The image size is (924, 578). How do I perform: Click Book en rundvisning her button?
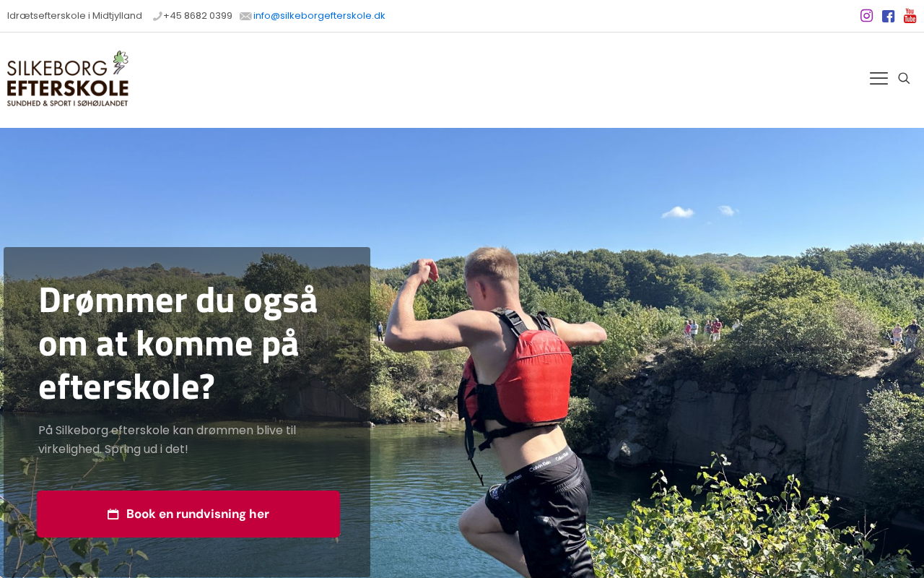[188, 514]
